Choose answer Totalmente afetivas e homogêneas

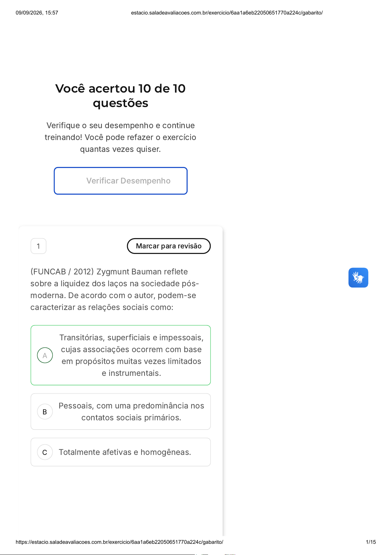[x=125, y=452]
